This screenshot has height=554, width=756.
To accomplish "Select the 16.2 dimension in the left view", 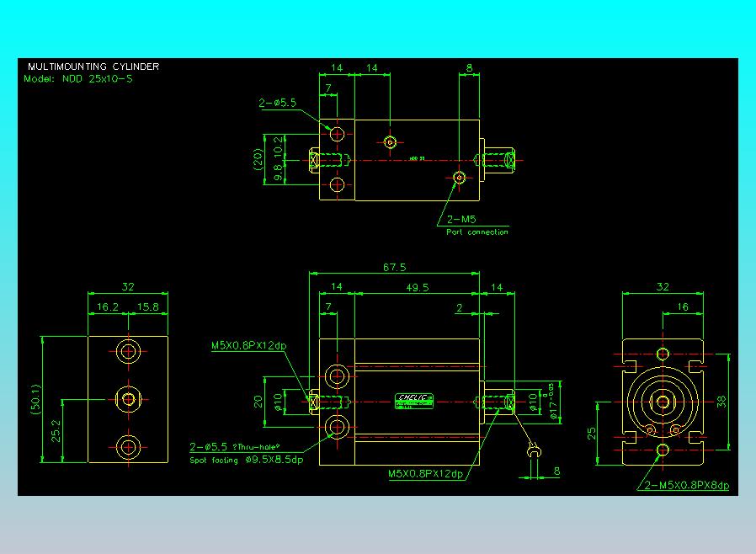I will pyautogui.click(x=108, y=307).
